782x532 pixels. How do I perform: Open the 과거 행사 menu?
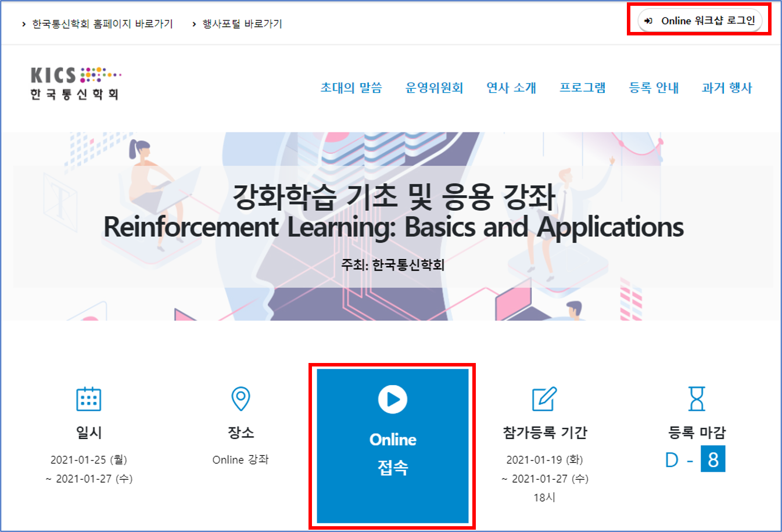727,88
